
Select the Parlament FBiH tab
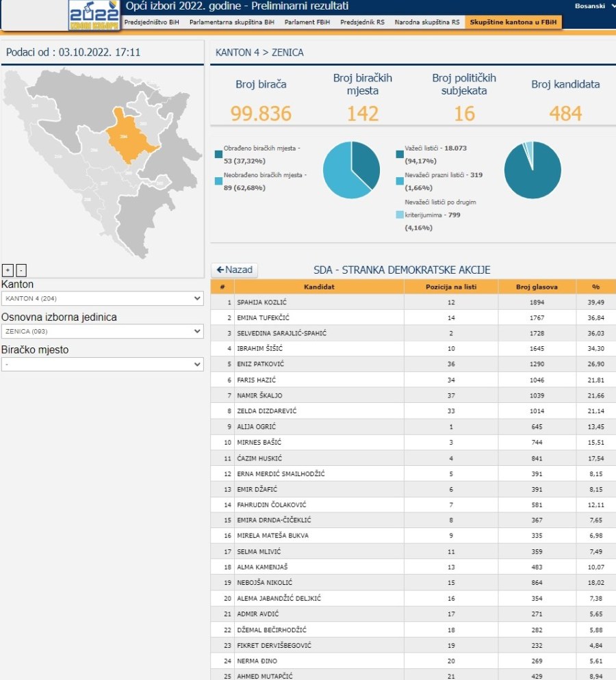pyautogui.click(x=307, y=23)
